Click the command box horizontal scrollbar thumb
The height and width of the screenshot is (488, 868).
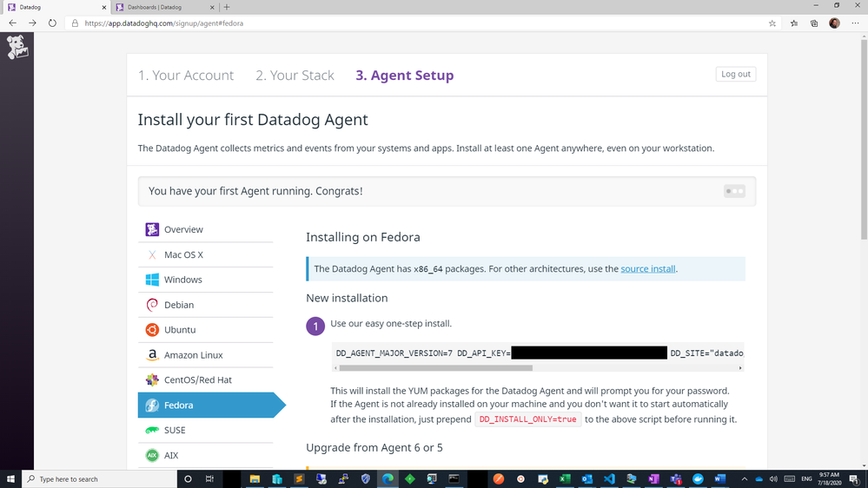click(435, 368)
